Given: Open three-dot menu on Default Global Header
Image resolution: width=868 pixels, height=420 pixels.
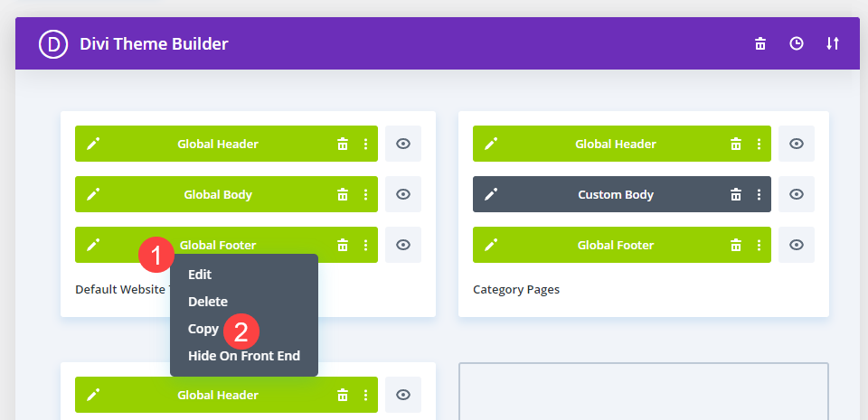Looking at the screenshot, I should pyautogui.click(x=365, y=144).
